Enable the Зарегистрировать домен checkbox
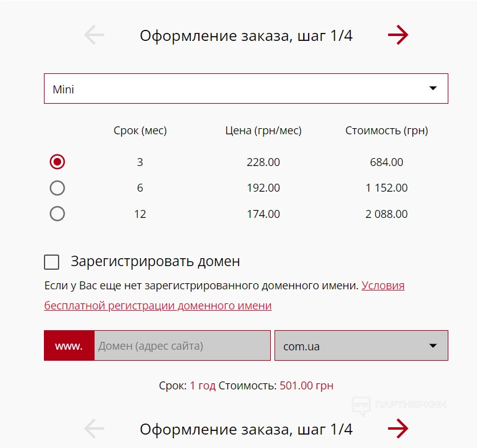 (52, 262)
